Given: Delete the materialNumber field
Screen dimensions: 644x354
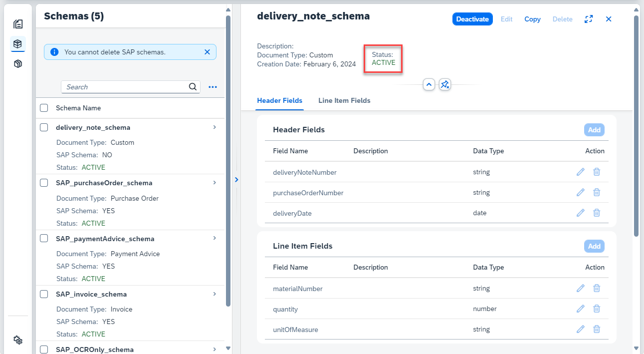Looking at the screenshot, I should click(x=596, y=288).
